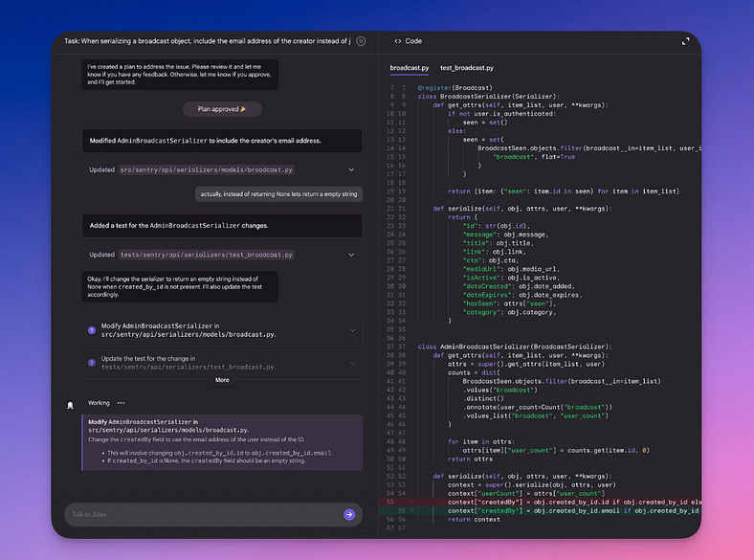The width and height of the screenshot is (754, 560).
Task: Click the removed code line 55 in red
Action: (x=540, y=503)
